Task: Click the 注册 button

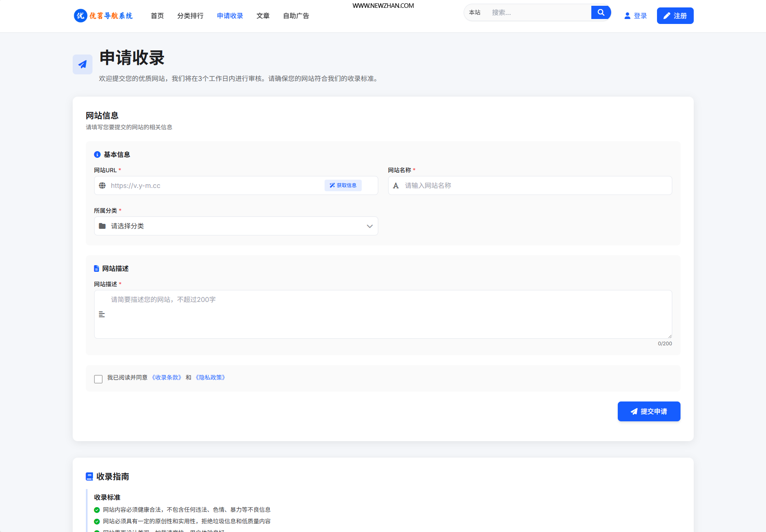Action: coord(675,16)
